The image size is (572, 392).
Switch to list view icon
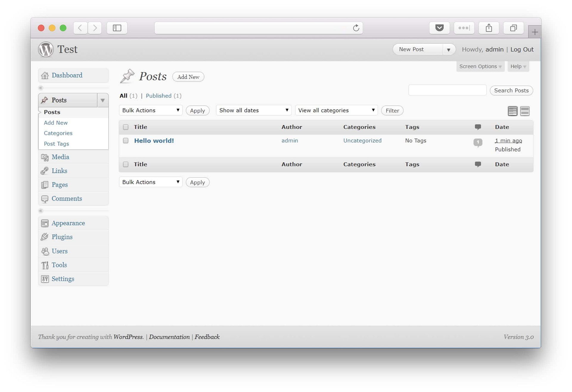pos(512,111)
